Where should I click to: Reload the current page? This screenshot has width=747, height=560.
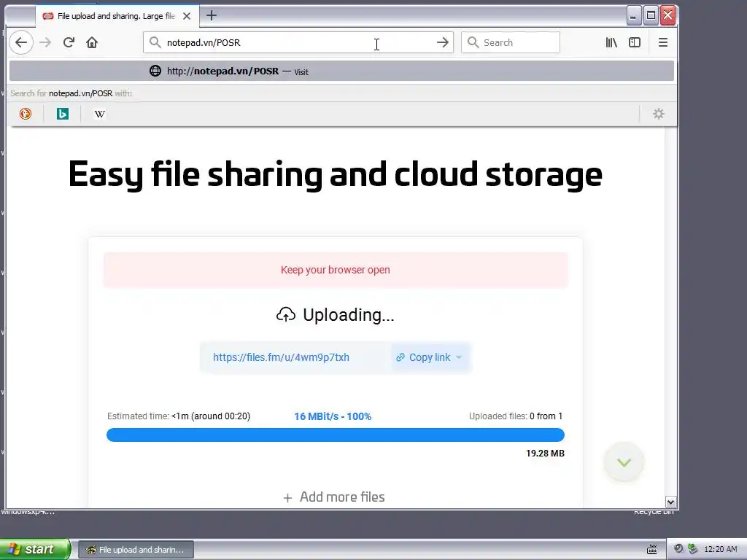(x=69, y=42)
